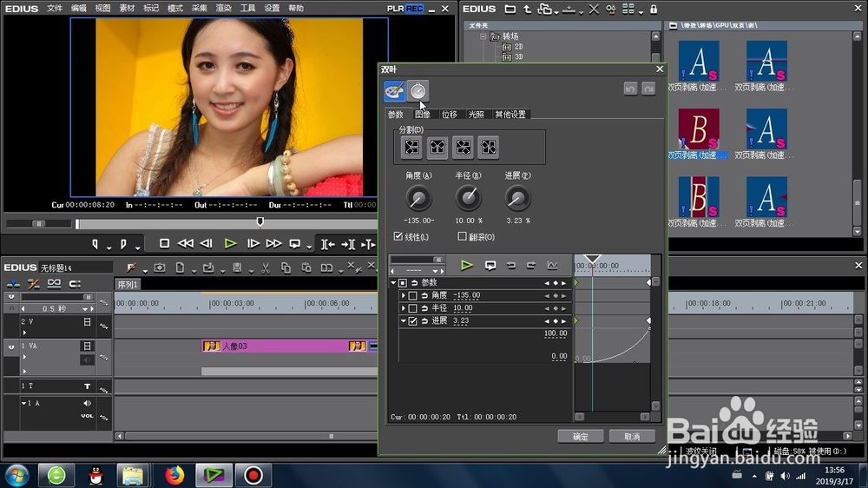868x488 pixels.
Task: Select the 序列1 timeline tab
Action: pos(128,285)
